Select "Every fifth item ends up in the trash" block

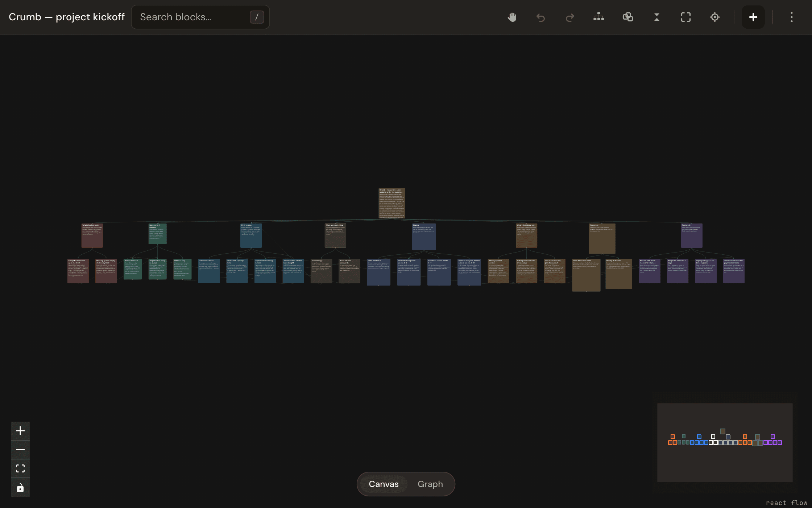(x=78, y=271)
